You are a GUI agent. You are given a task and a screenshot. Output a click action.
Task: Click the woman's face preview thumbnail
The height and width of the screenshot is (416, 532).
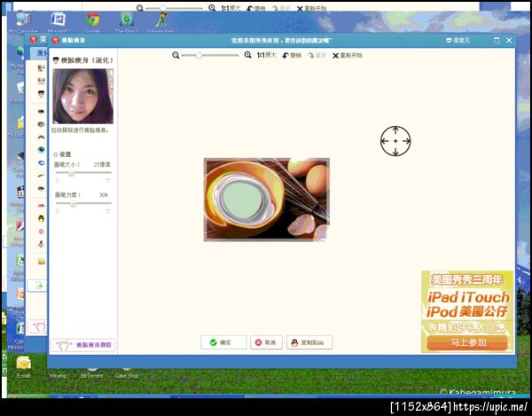(82, 97)
